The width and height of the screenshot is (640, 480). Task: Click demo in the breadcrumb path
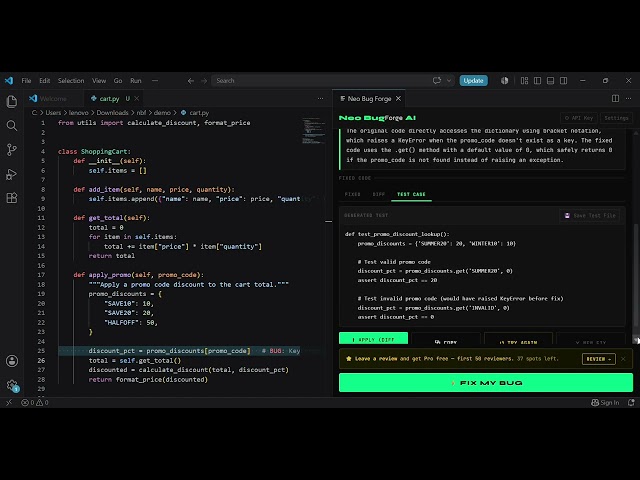(162, 113)
